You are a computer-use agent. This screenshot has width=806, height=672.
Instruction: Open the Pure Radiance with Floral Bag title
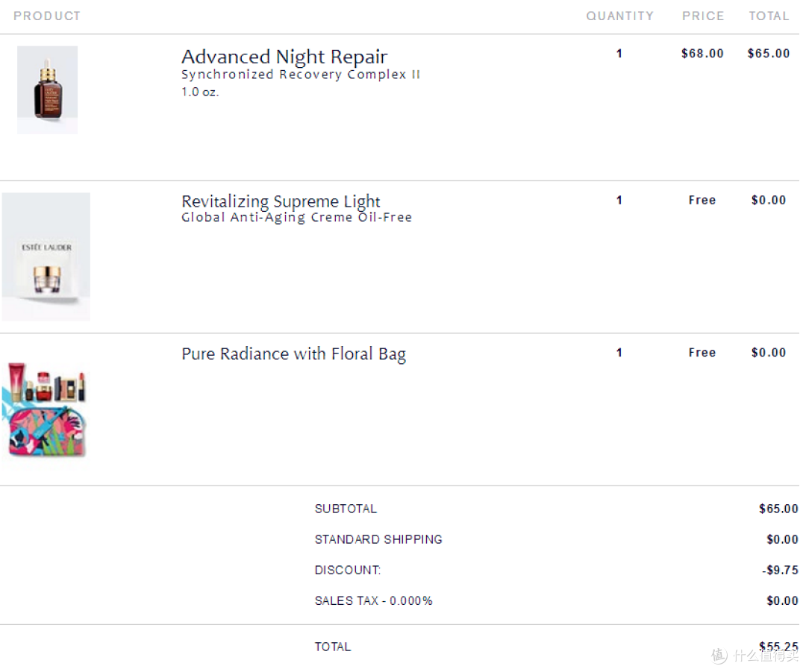293,354
